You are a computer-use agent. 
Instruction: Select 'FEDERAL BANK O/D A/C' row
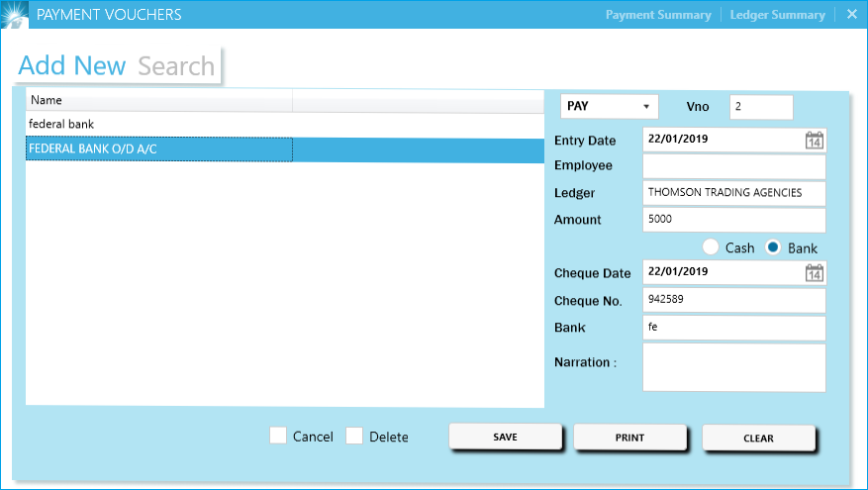pyautogui.click(x=285, y=149)
